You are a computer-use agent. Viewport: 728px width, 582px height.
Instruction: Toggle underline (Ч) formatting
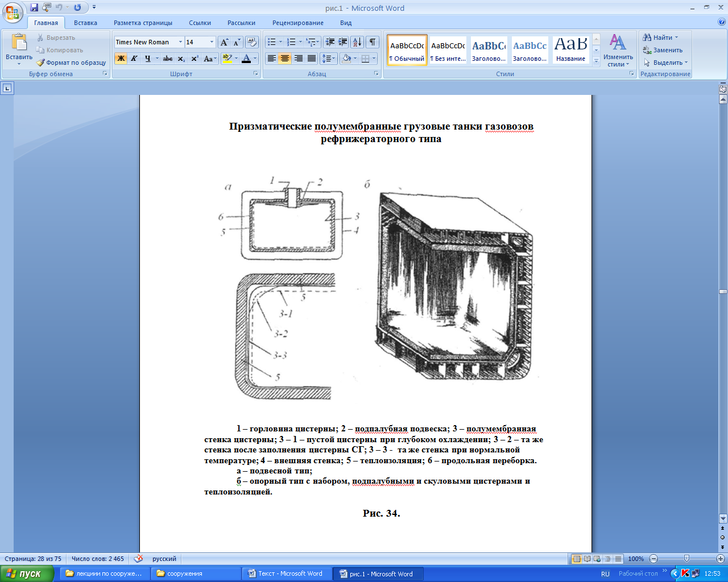tap(148, 59)
